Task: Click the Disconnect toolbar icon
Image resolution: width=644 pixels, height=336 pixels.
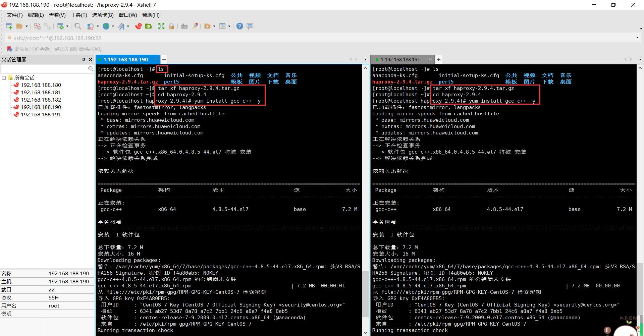Action: pos(37,26)
